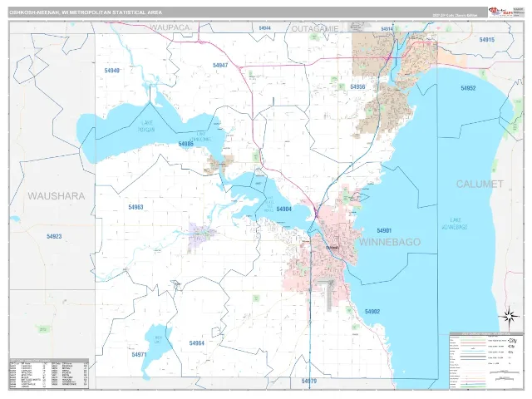Click ZIP code 54971 label

139,355
